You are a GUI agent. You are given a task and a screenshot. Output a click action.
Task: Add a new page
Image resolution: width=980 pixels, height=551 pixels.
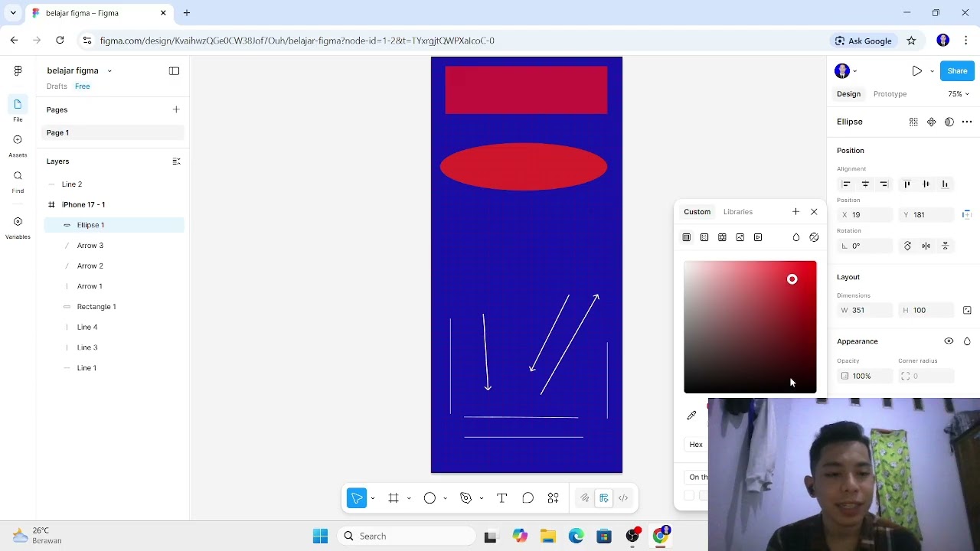176,109
